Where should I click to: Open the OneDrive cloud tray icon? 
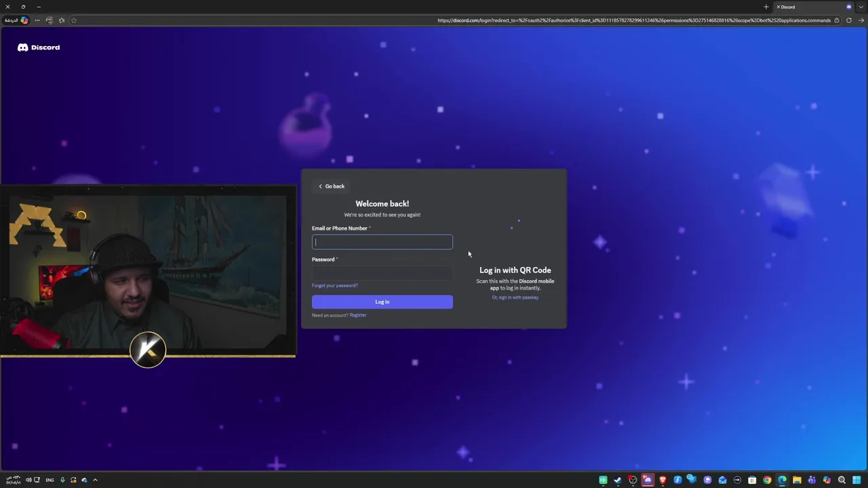click(x=84, y=480)
